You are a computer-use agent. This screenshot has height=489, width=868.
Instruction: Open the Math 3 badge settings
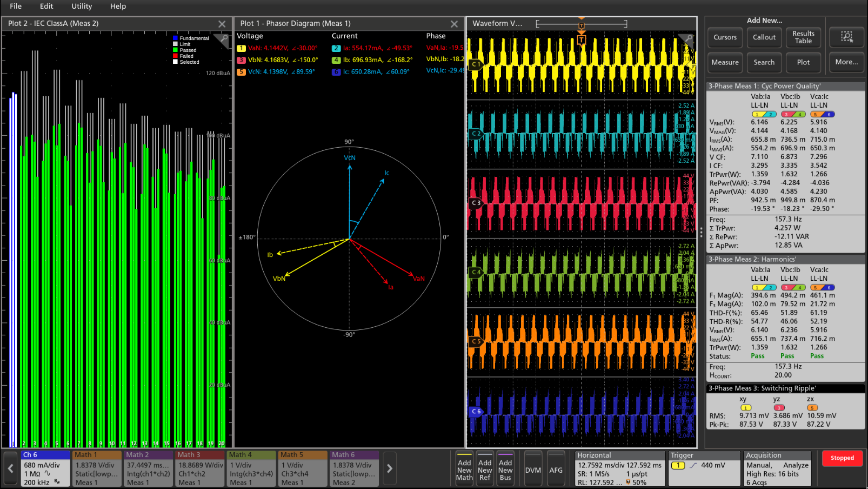(x=200, y=468)
